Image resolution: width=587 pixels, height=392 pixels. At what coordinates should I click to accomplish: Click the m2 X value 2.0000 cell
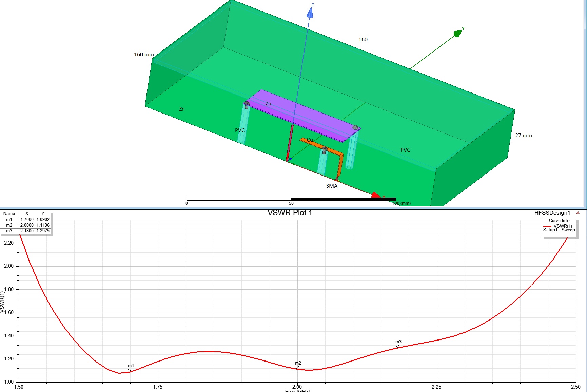tap(27, 225)
